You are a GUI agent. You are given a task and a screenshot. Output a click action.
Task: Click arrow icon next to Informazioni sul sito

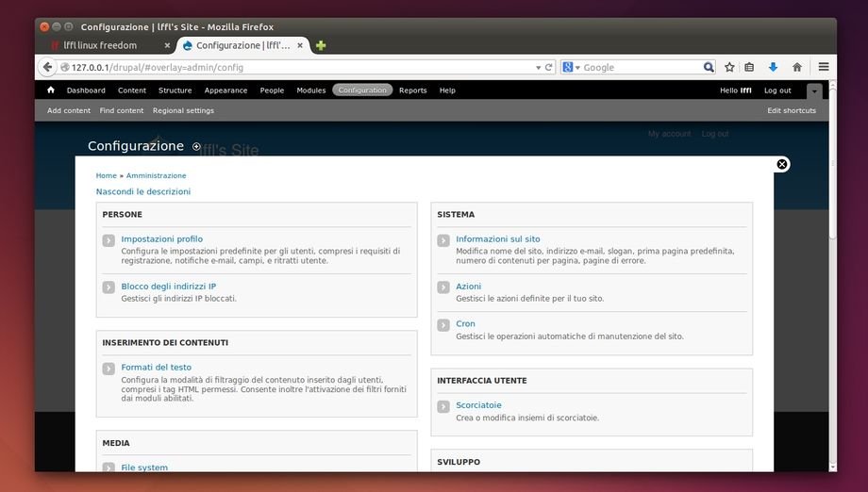[x=443, y=240]
